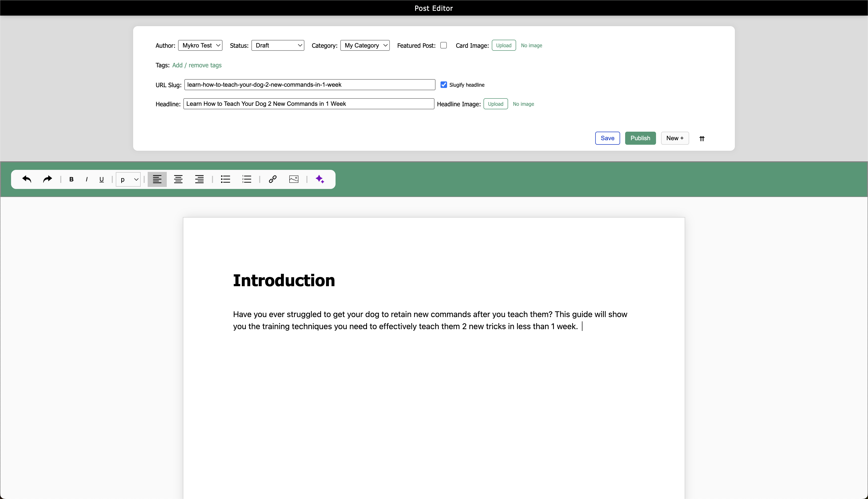The height and width of the screenshot is (499, 868).
Task: Uncheck Slugify headline checkbox
Action: coord(444,85)
